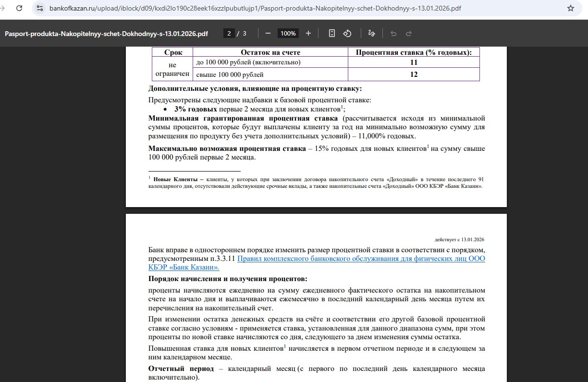Rotate the PDF counterclockwise
Image resolution: width=588 pixels, height=382 pixels.
(347, 33)
